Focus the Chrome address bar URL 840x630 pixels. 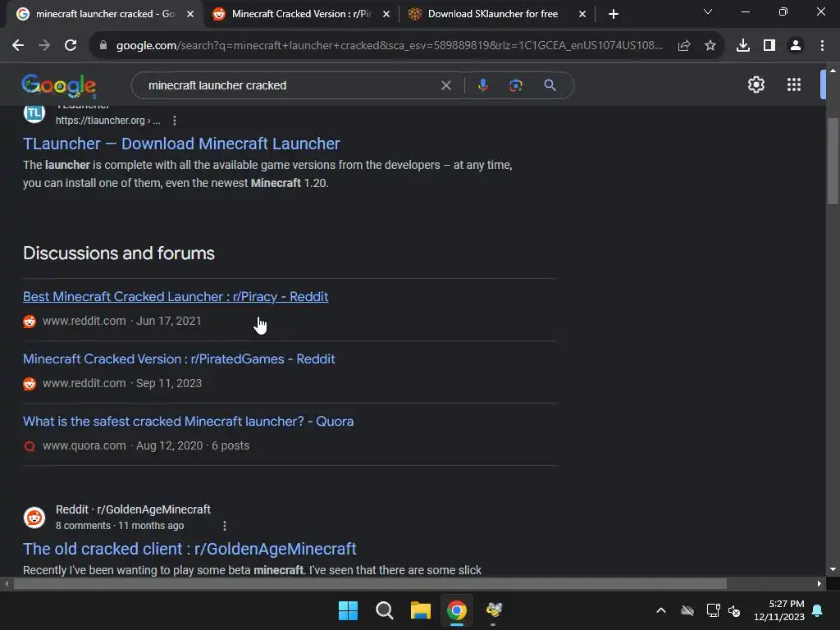389,46
